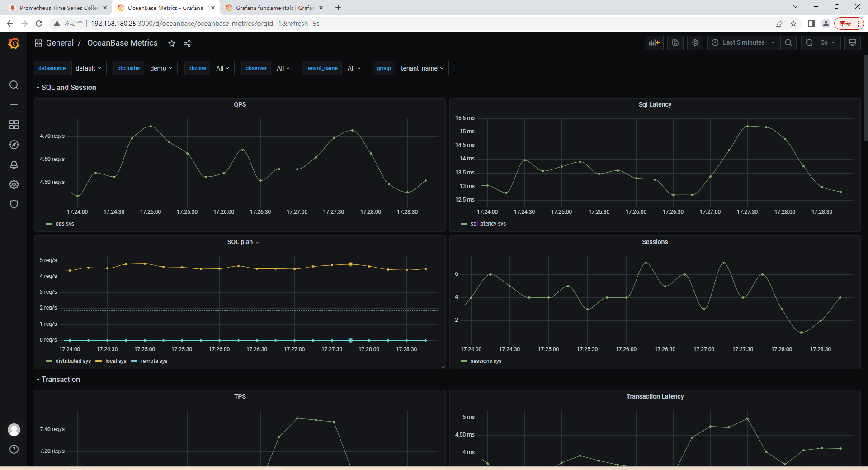Click the dashboard grid icon beside General
The width and height of the screenshot is (868, 470).
coord(38,43)
